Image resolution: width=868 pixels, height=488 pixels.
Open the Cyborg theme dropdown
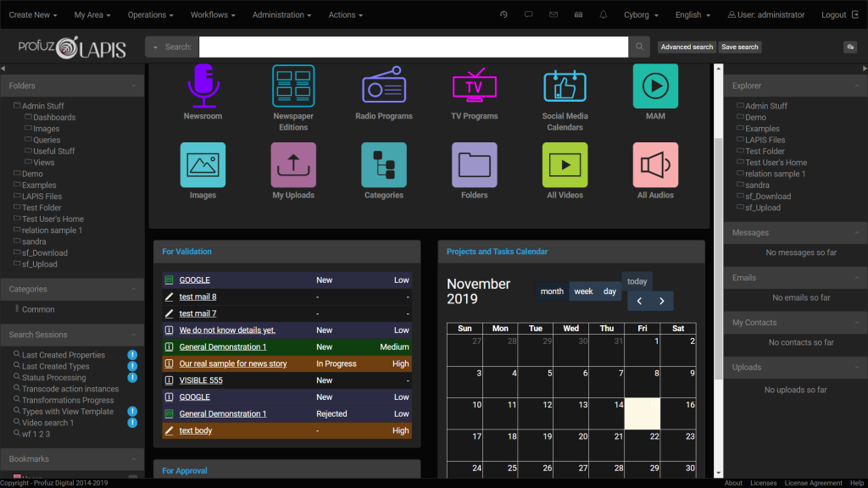640,14
